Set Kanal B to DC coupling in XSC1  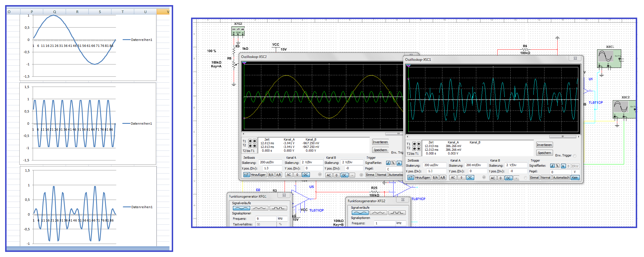pyautogui.click(x=508, y=178)
